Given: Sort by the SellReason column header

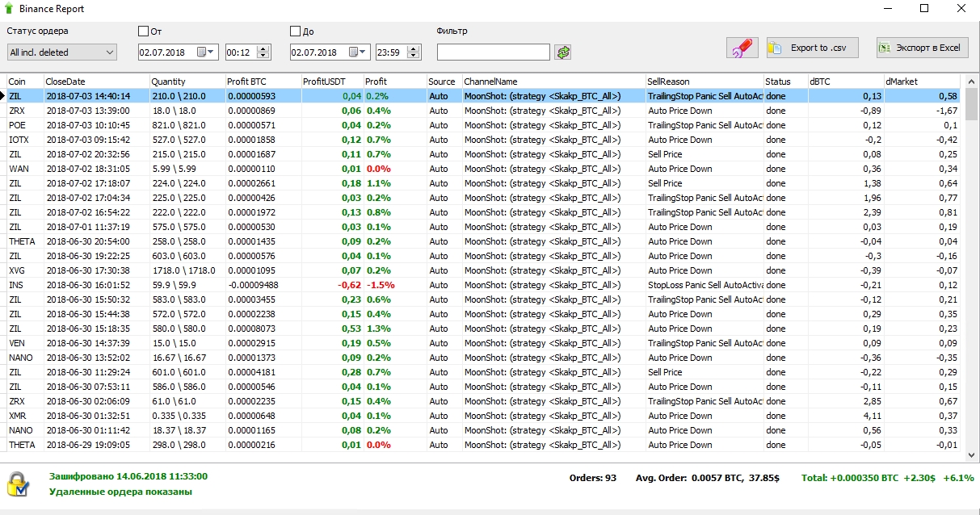Looking at the screenshot, I should [704, 82].
